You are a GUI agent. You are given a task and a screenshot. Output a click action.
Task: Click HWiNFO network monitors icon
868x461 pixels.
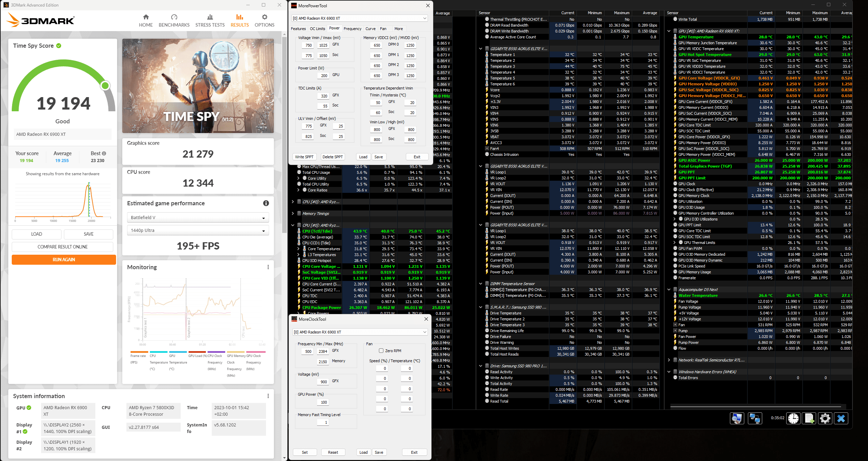pos(755,418)
